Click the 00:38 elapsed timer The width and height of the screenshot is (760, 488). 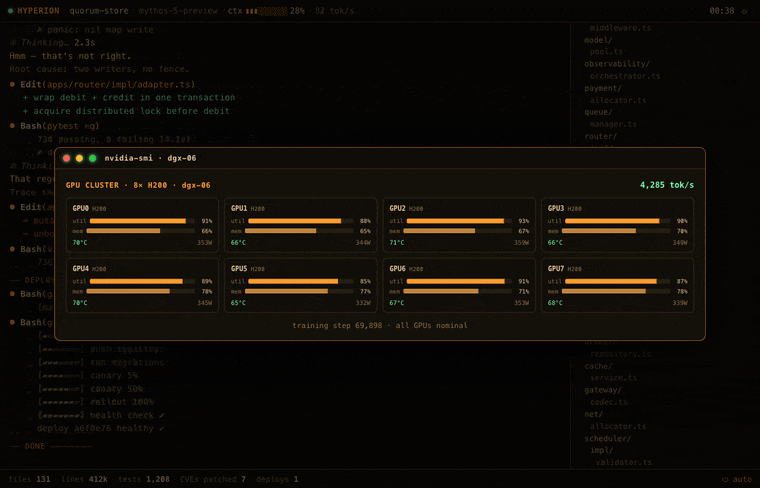click(x=722, y=11)
